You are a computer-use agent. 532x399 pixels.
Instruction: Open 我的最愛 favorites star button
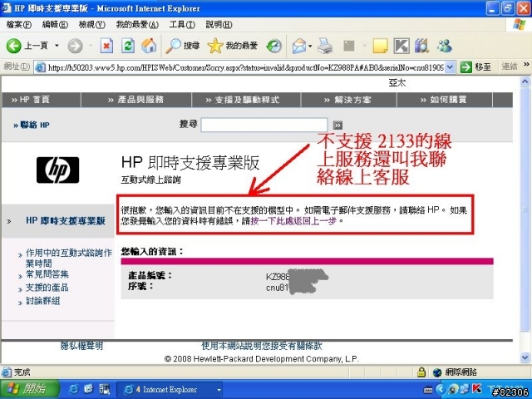[x=233, y=46]
